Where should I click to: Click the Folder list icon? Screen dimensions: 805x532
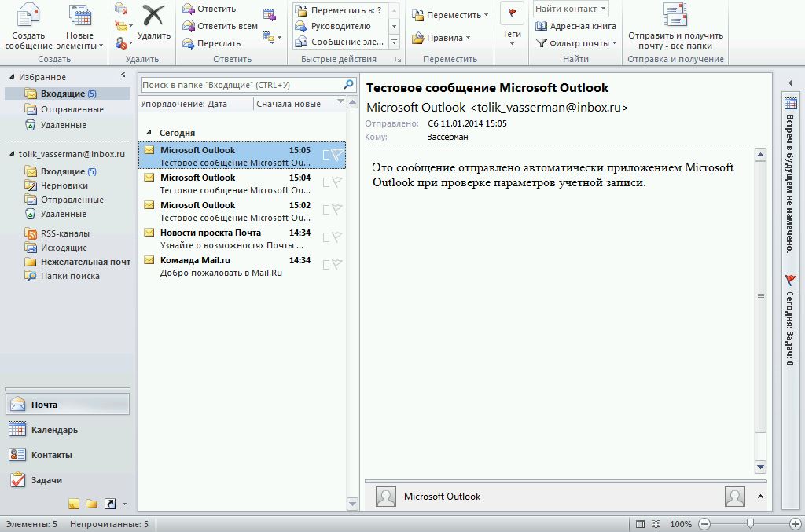92,504
